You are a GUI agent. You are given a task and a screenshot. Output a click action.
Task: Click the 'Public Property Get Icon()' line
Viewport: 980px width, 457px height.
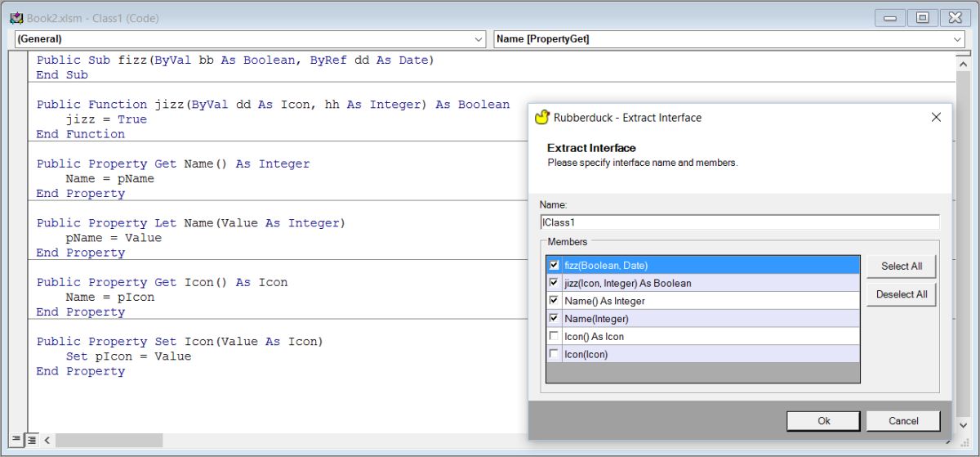click(162, 282)
